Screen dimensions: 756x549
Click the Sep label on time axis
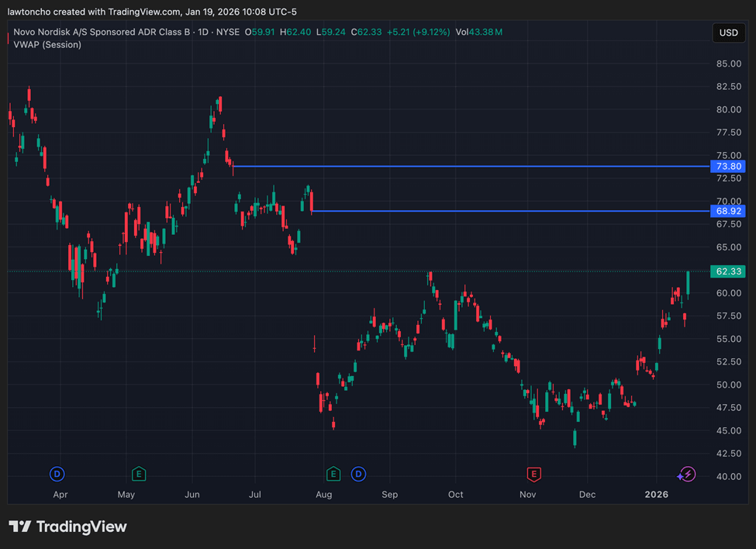389,495
